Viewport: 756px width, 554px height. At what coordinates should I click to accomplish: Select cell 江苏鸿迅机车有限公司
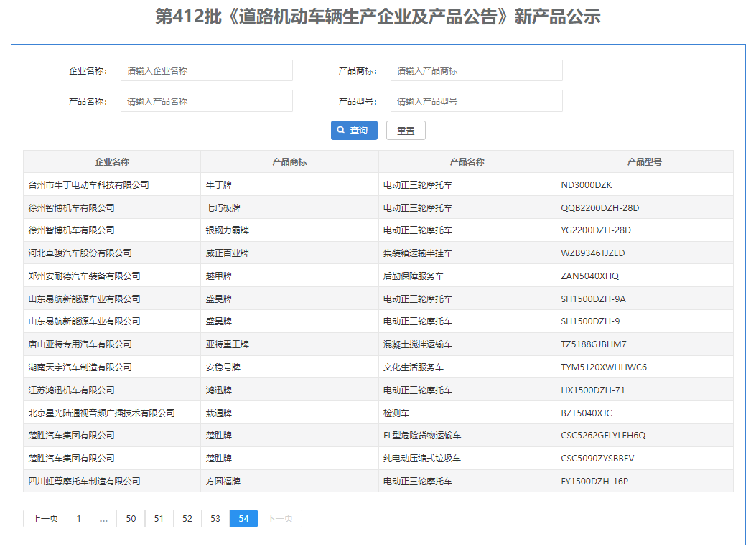pos(112,390)
